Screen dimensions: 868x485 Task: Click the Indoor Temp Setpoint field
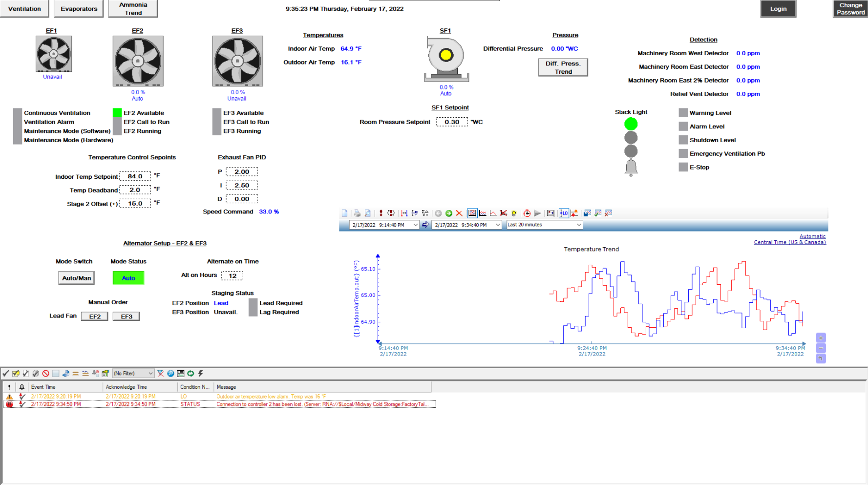[135, 176]
